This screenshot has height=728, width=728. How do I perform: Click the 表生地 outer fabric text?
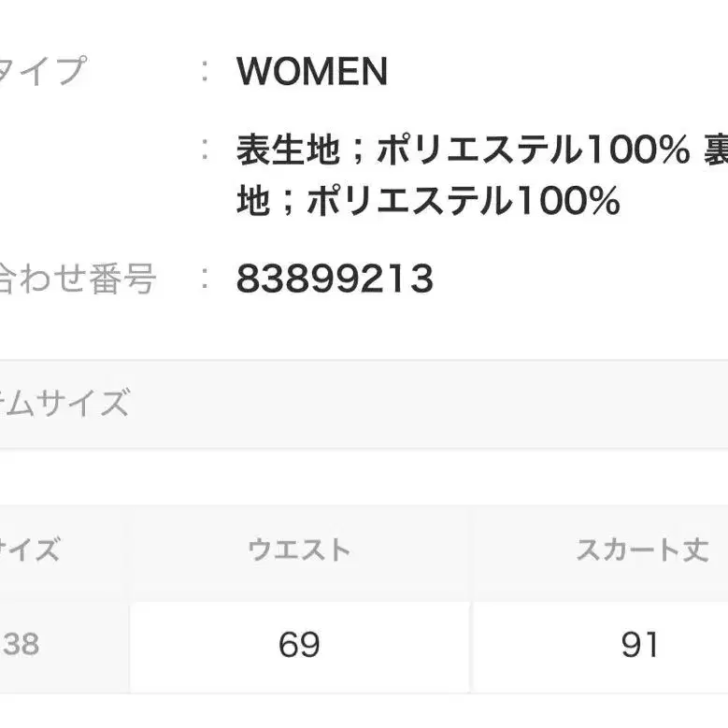(271, 150)
